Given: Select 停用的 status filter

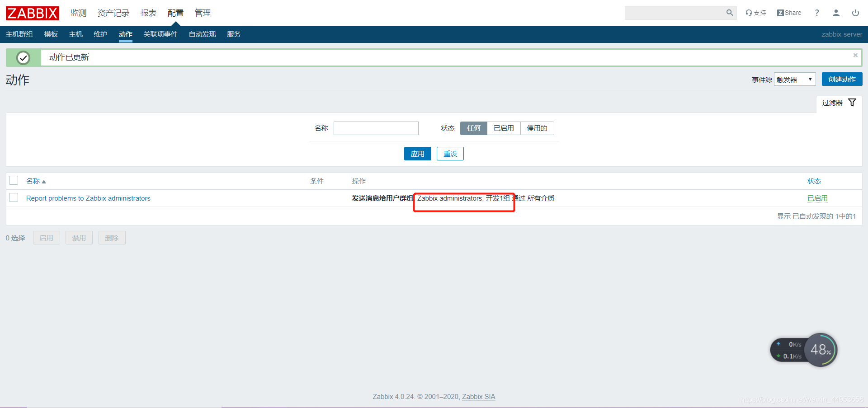Looking at the screenshot, I should point(537,128).
